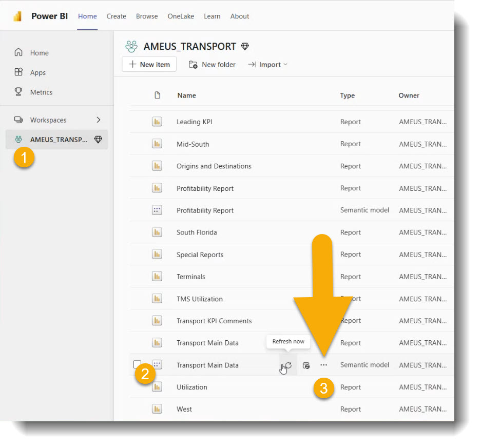Open the Transport KPI Comments report
The height and width of the screenshot is (448, 481).
[x=214, y=321]
